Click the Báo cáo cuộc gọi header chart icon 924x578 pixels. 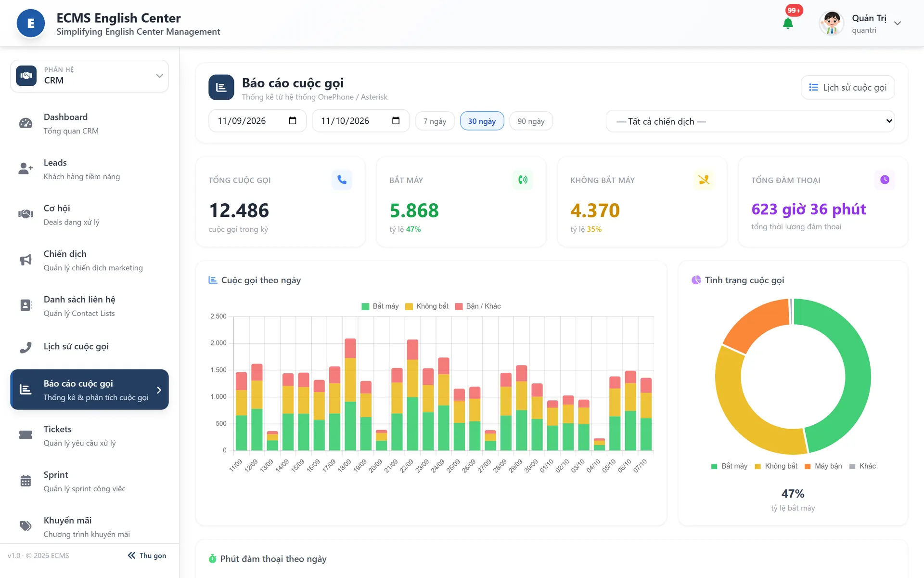coord(221,87)
